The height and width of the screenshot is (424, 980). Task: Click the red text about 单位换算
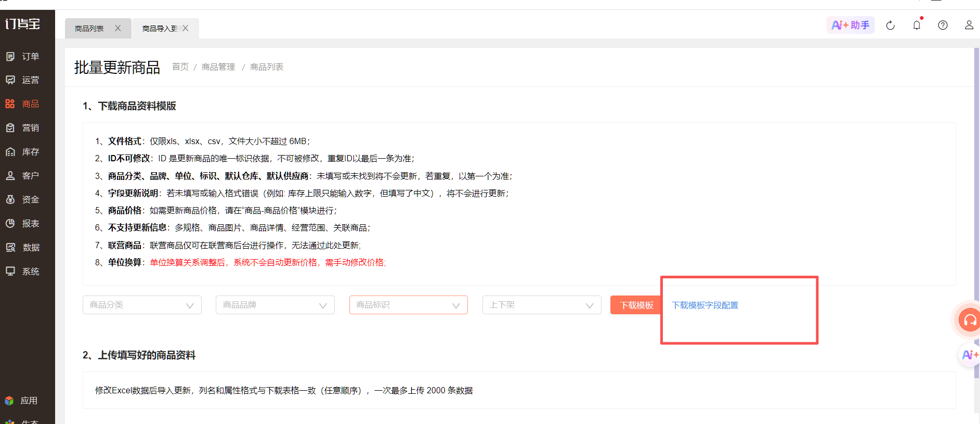point(268,262)
